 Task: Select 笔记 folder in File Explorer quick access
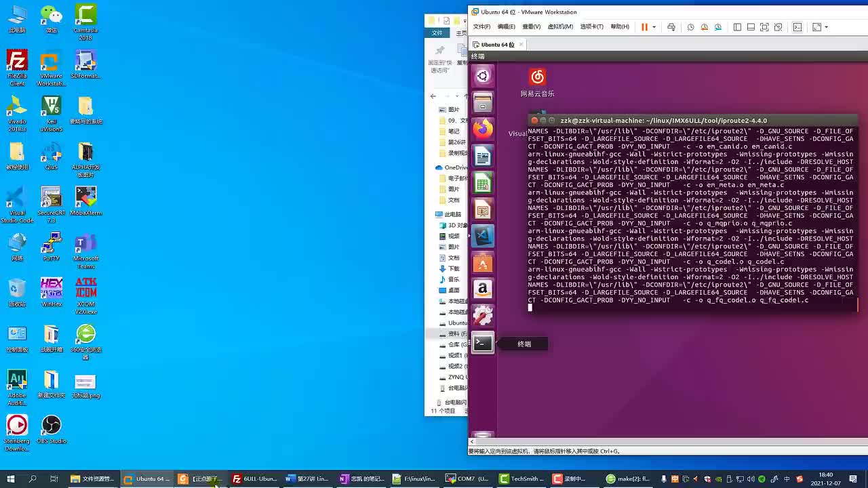point(449,131)
